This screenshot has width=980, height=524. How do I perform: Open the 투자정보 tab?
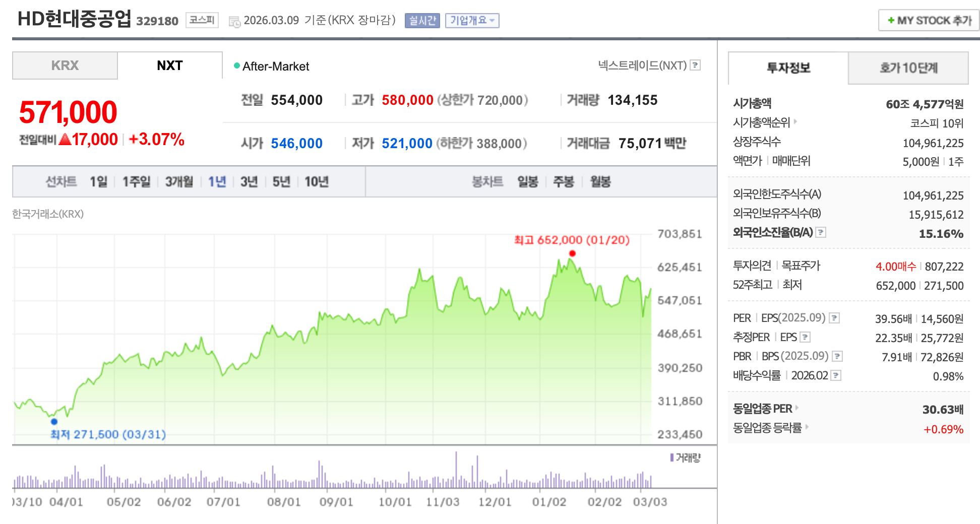[x=788, y=68]
